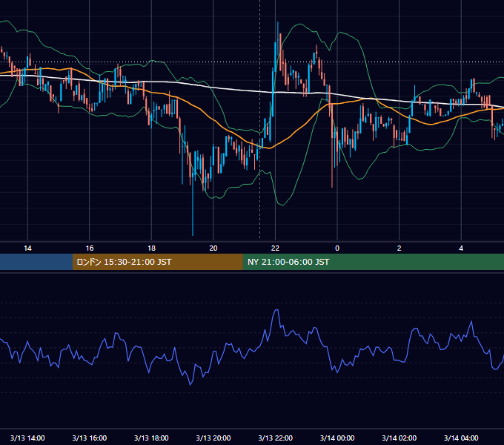Click the long lower-wick candle's low after 19:00
This screenshot has height=445, width=504.
coord(193,234)
